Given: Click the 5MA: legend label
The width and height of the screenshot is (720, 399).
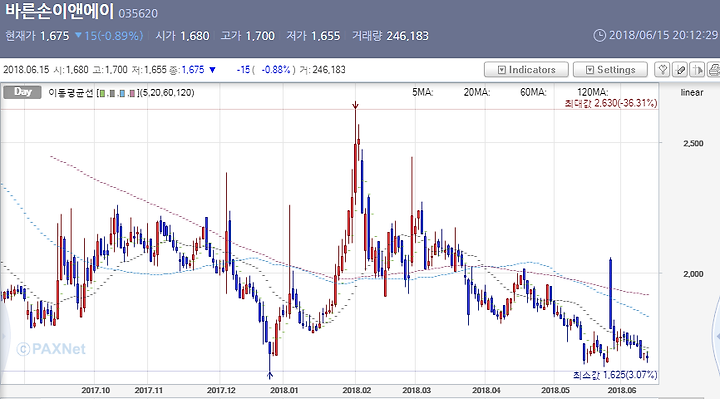Looking at the screenshot, I should click(422, 92).
